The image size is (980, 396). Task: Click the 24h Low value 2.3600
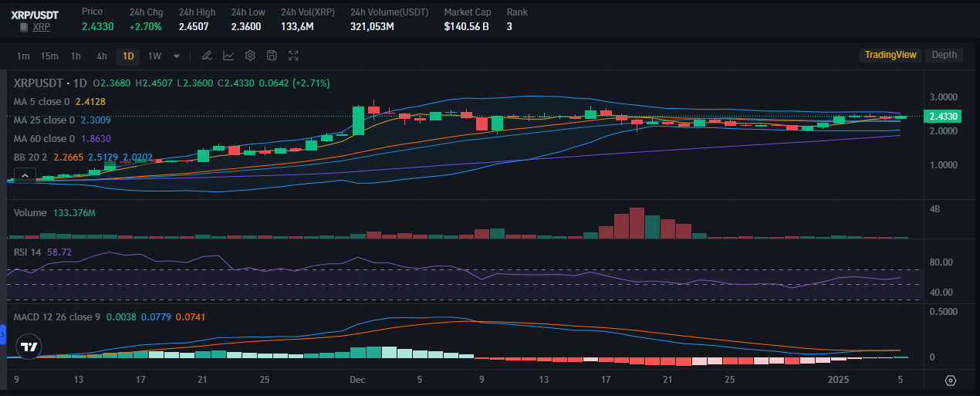coord(246,27)
